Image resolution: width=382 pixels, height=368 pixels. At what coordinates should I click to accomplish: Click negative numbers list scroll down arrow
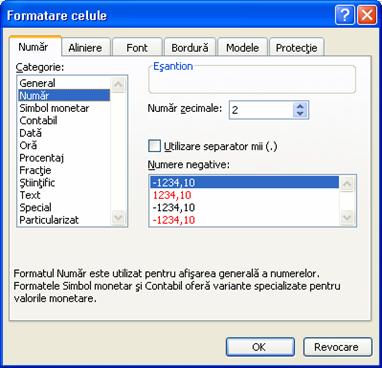(x=347, y=218)
